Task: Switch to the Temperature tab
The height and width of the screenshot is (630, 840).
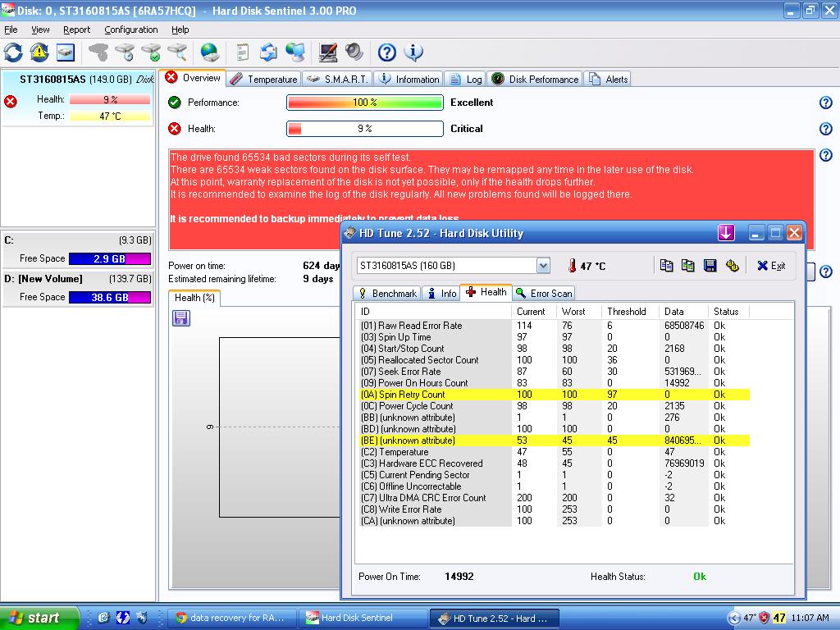Action: pos(263,80)
